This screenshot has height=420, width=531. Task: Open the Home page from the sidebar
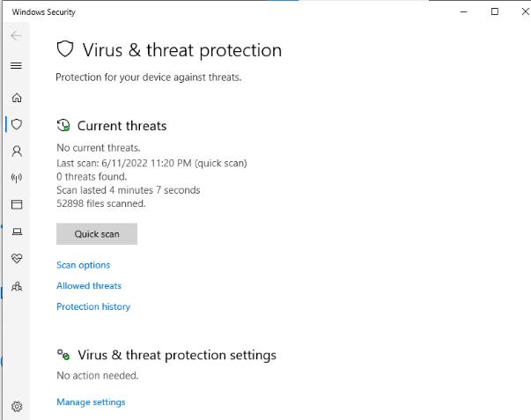point(16,98)
